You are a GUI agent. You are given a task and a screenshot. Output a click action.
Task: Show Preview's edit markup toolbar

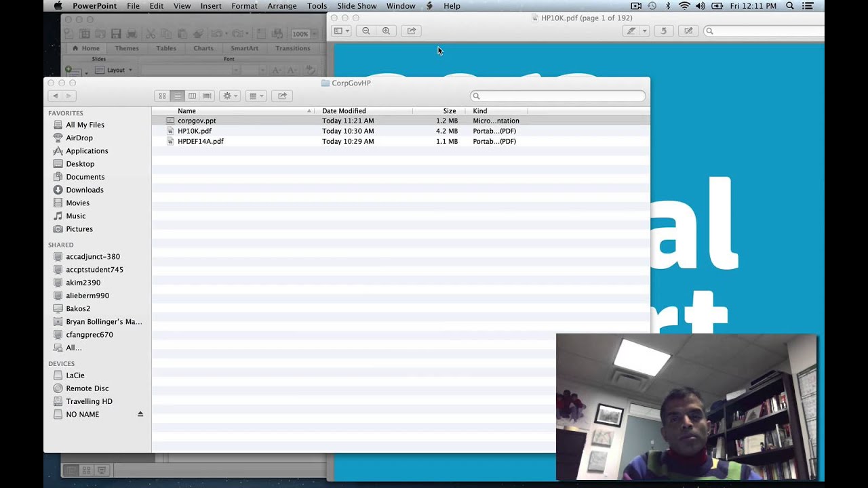(x=689, y=30)
